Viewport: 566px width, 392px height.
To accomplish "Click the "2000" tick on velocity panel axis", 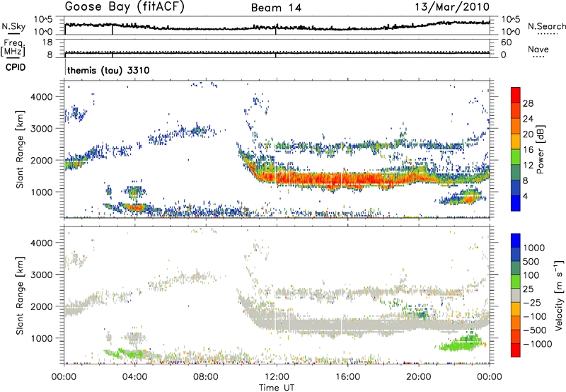I will tap(42, 306).
